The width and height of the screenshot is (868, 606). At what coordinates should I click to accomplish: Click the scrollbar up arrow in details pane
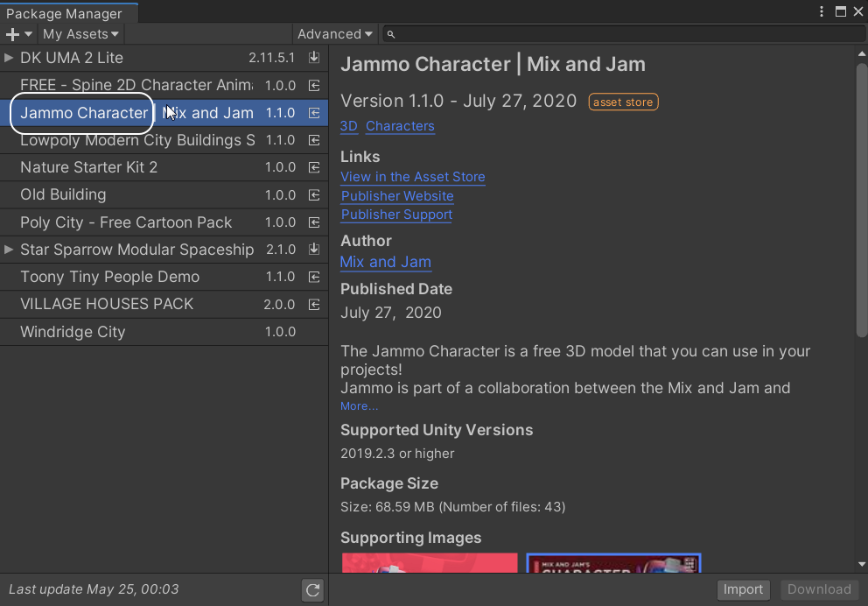click(x=862, y=53)
